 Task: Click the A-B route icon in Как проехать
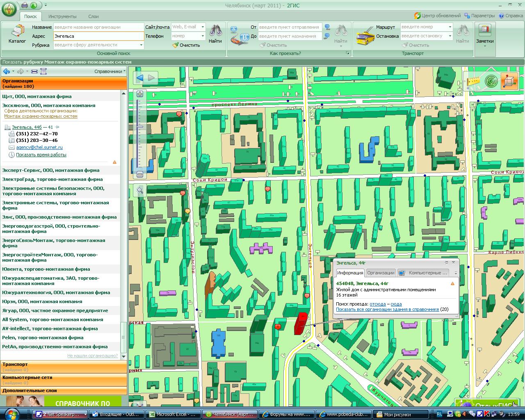pos(239,36)
